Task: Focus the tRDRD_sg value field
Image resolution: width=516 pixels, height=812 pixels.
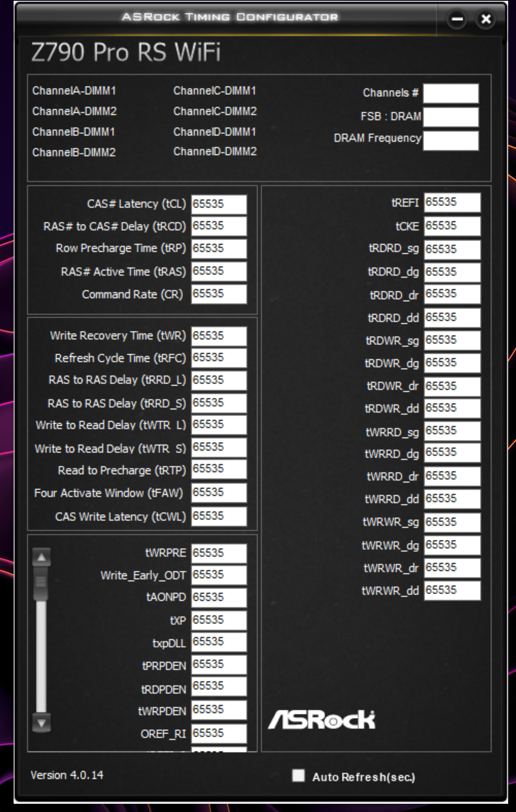Action: click(x=453, y=250)
